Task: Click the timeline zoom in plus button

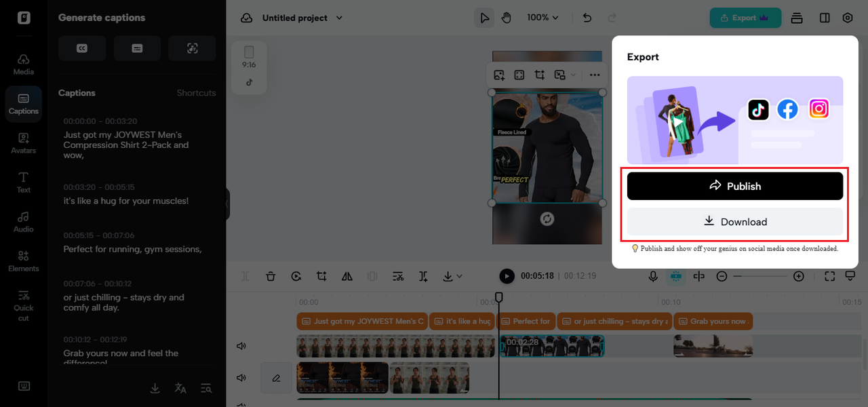Action: pos(799,276)
